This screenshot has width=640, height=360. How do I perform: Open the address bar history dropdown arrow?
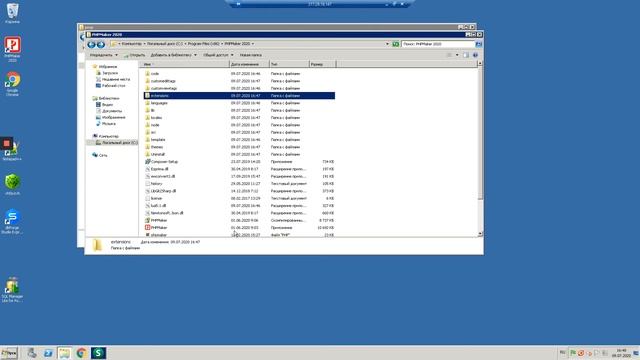click(x=387, y=44)
